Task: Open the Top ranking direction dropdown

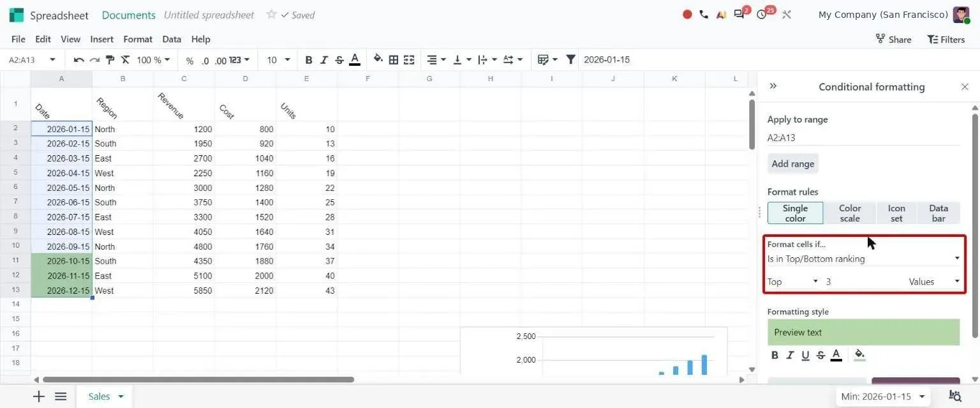Action: coord(792,282)
